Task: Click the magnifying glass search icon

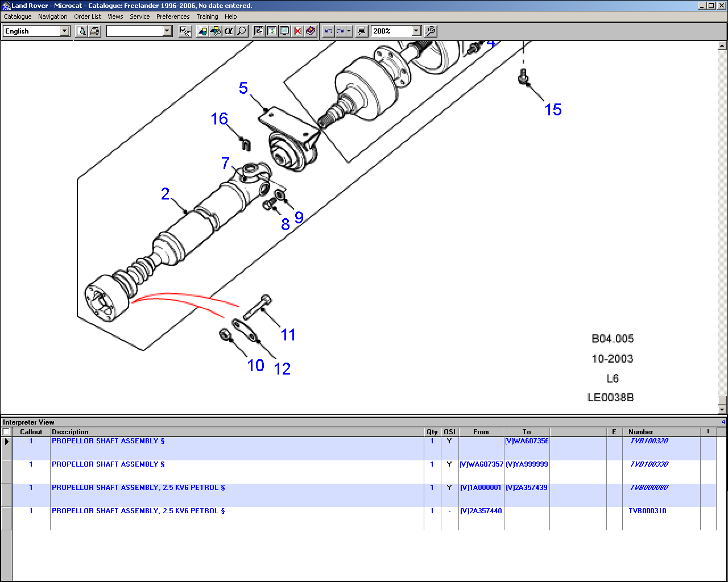Action: tap(242, 31)
